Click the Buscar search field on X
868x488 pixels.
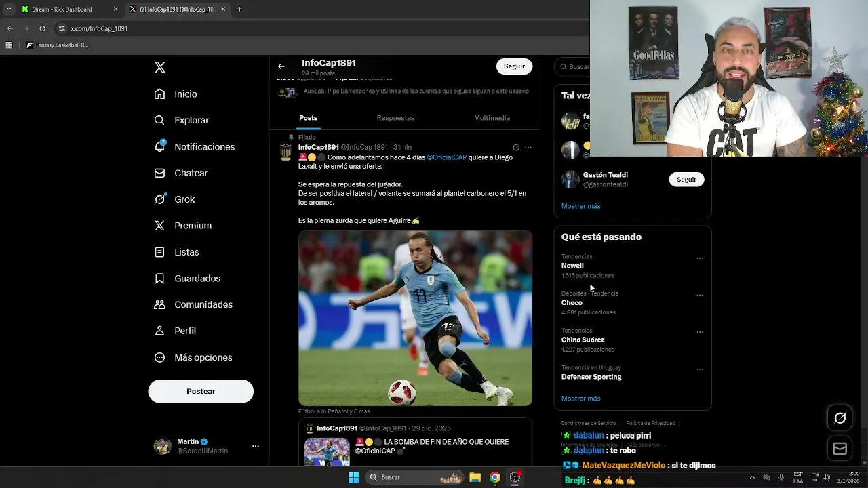[574, 66]
